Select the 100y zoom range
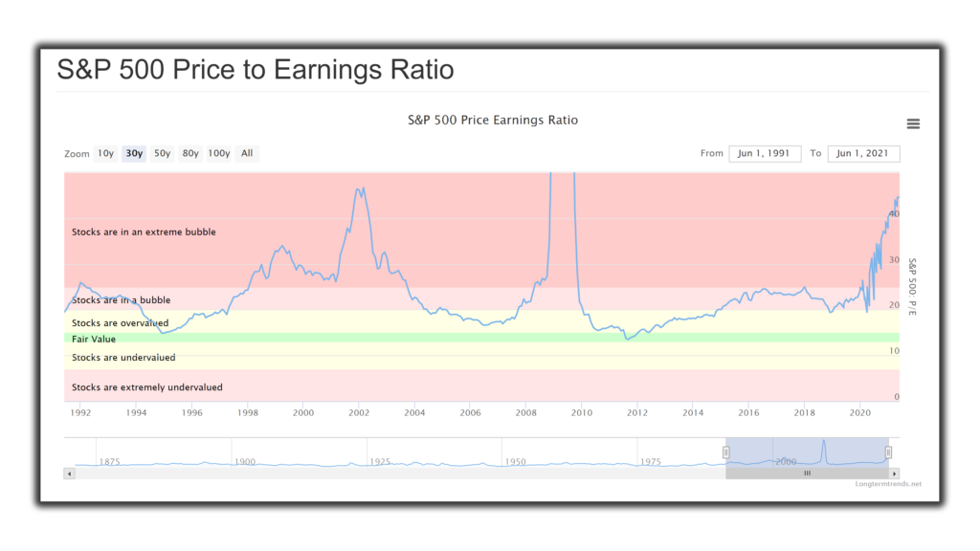Screen dimensions: 980x551 [219, 153]
